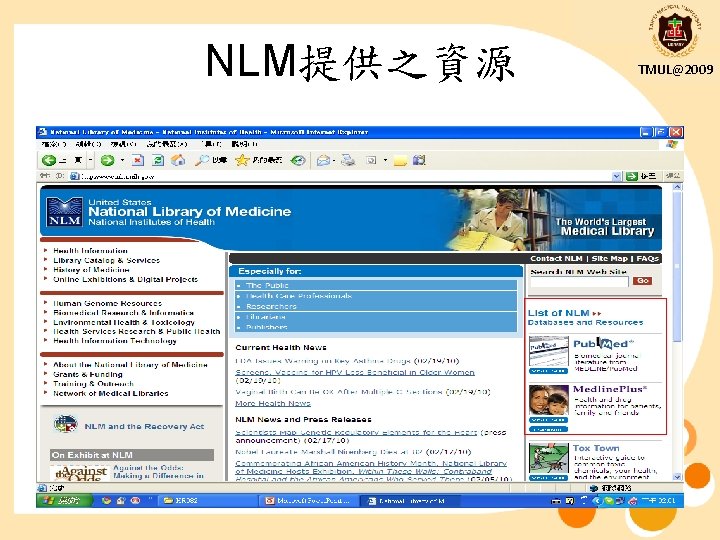Open History of Medicine link
The image size is (720, 540).
point(91,270)
